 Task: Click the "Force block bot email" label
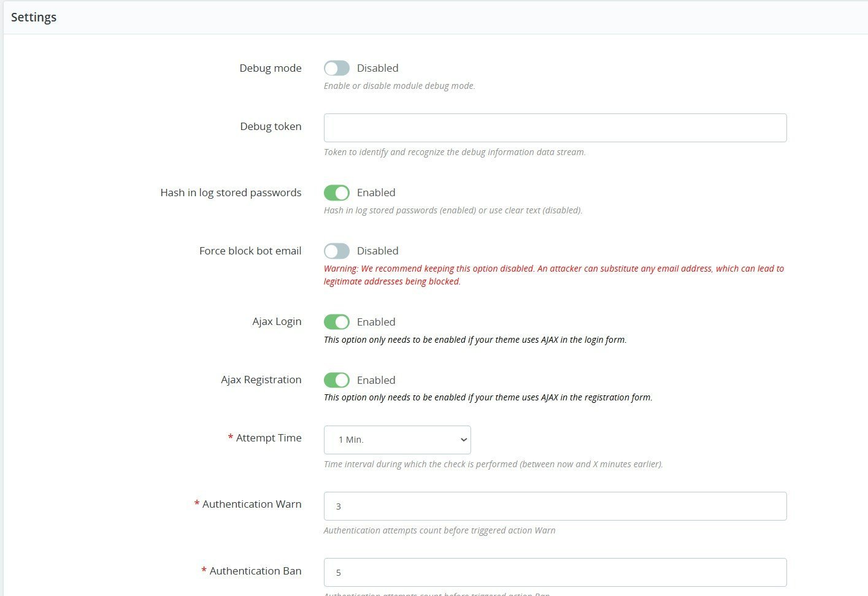point(250,251)
